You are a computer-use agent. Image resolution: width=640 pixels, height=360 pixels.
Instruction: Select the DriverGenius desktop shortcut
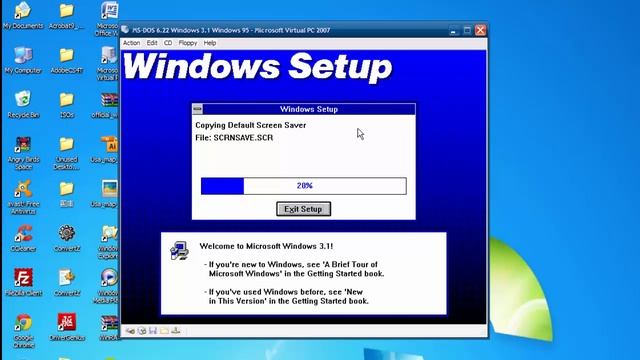67,327
